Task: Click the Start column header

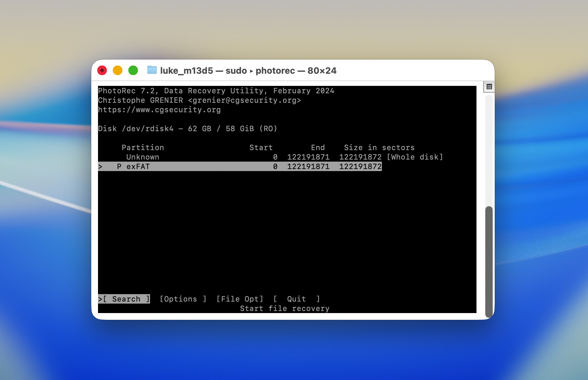Action: (261, 147)
